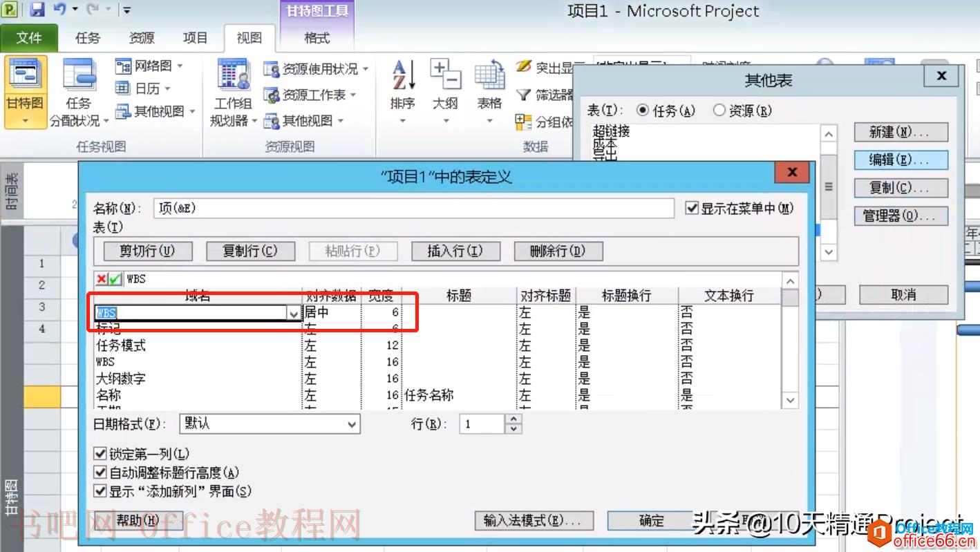The image size is (980, 552).
Task: Open the 域名 field dropdown arrow
Action: pyautogui.click(x=294, y=314)
